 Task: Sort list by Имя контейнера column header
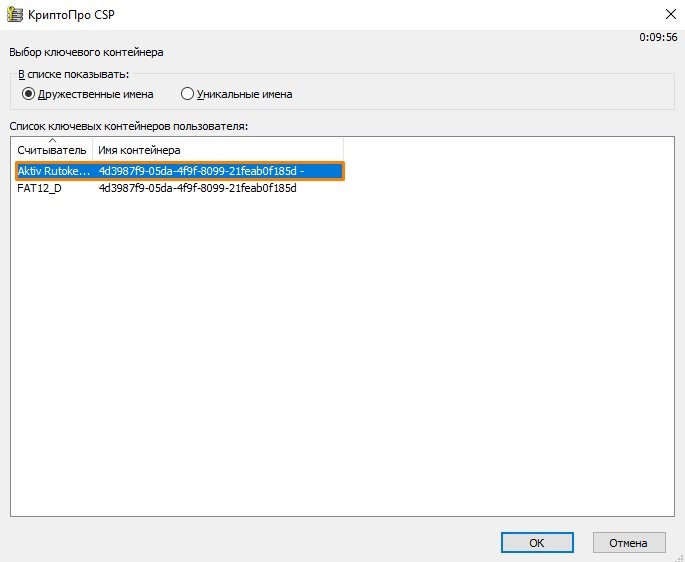point(139,150)
